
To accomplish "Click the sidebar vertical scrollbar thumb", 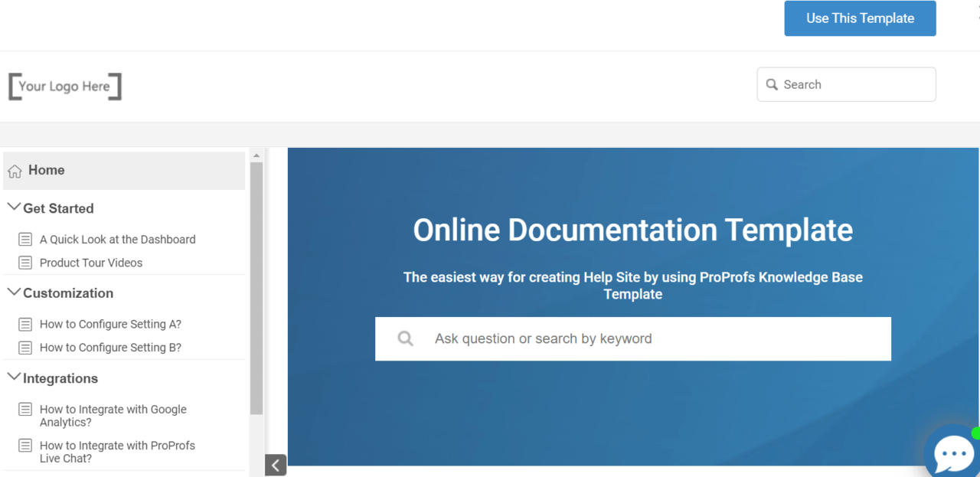I will 256,287.
